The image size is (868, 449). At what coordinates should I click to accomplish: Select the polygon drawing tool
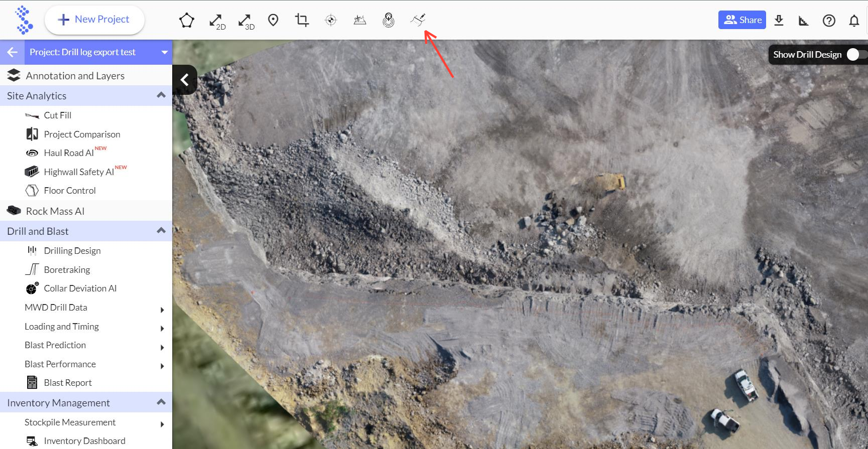187,21
